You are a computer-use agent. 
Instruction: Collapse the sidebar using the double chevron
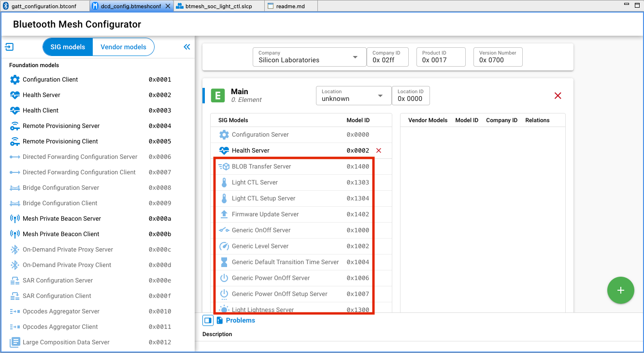pyautogui.click(x=187, y=47)
